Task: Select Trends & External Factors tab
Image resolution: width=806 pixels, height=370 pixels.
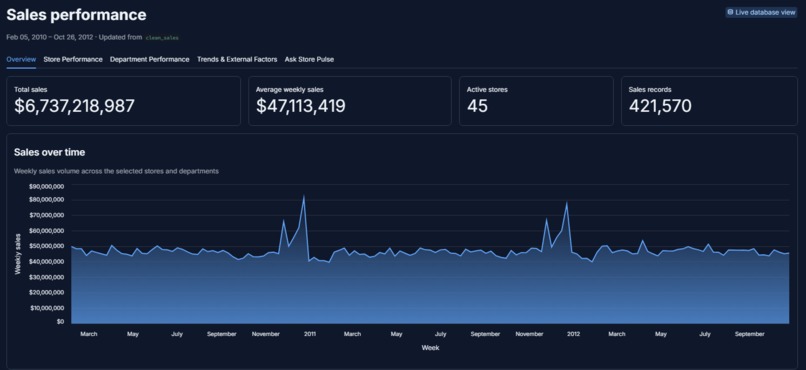Action: point(237,60)
